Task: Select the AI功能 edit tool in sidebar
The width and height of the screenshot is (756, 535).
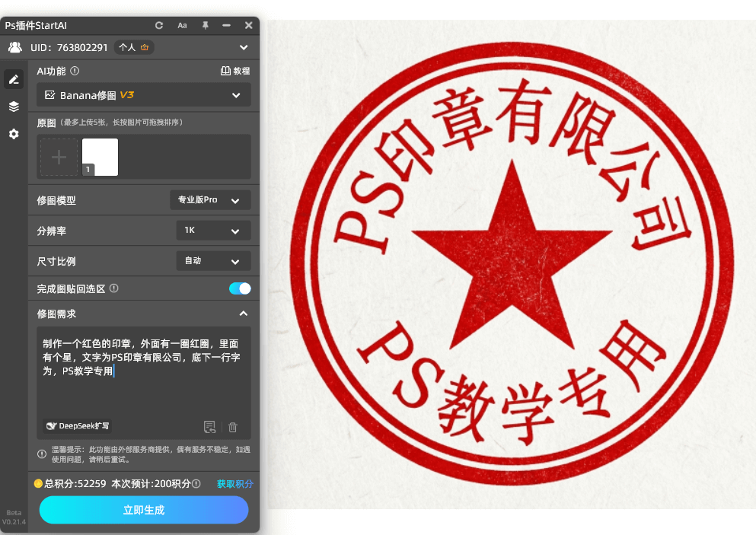Action: point(13,79)
